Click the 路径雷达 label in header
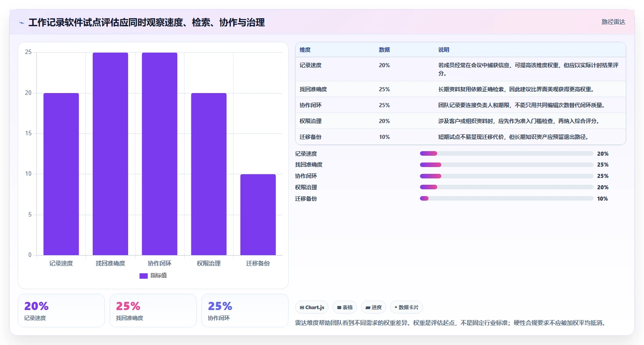644x345 pixels. 613,22
